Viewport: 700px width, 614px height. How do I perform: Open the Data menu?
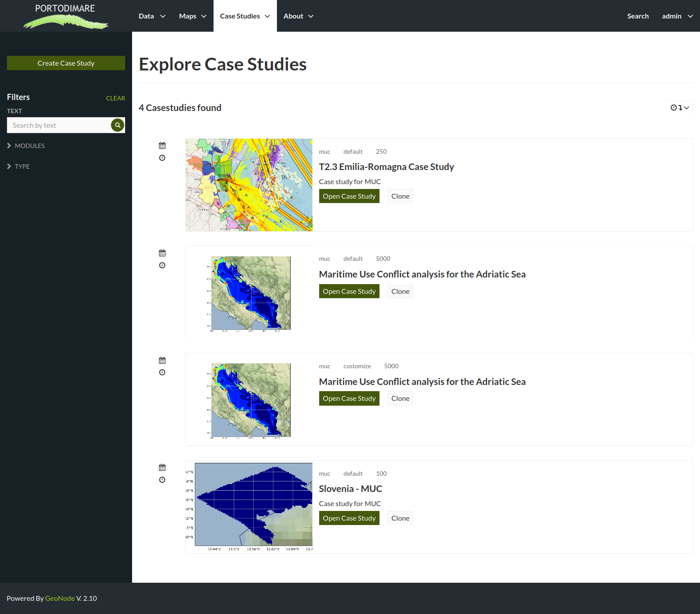152,16
